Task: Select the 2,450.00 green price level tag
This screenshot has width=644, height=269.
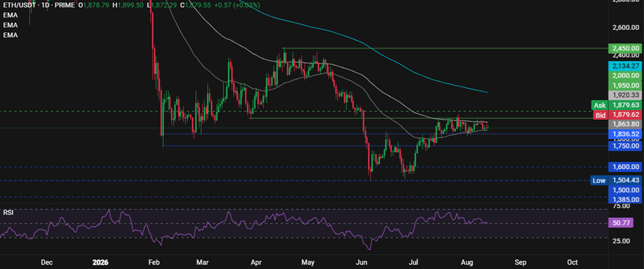Action: pos(625,48)
